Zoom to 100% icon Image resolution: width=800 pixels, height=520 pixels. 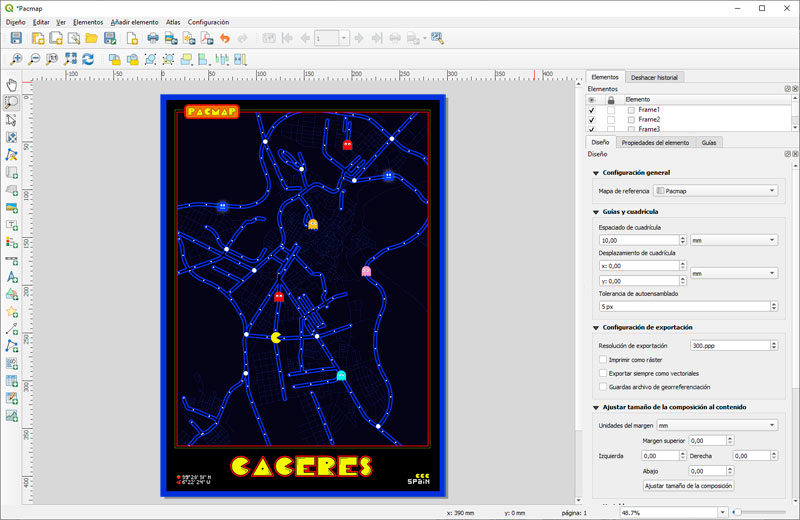pyautogui.click(x=52, y=59)
